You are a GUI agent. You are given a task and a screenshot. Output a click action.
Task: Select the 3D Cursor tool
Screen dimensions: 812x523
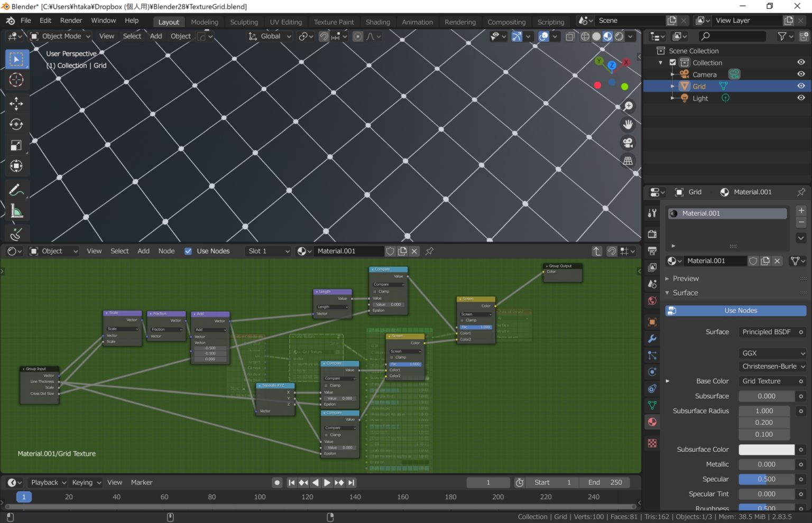(16, 80)
